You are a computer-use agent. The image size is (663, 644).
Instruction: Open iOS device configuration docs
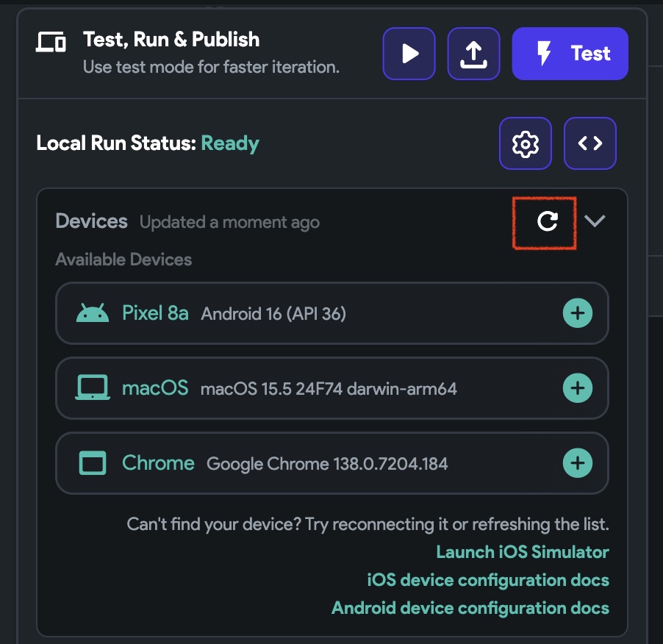tap(488, 580)
